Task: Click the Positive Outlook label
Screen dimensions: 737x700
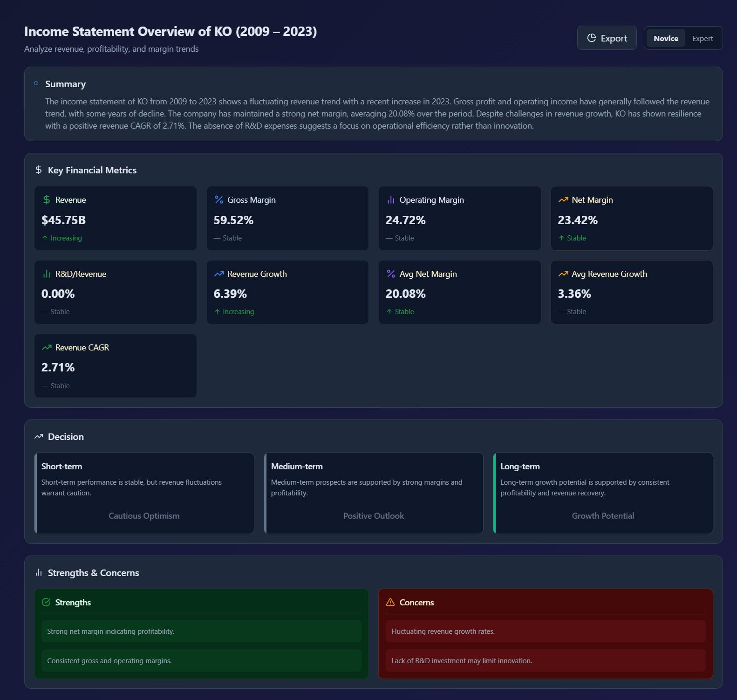Action: [x=374, y=515]
